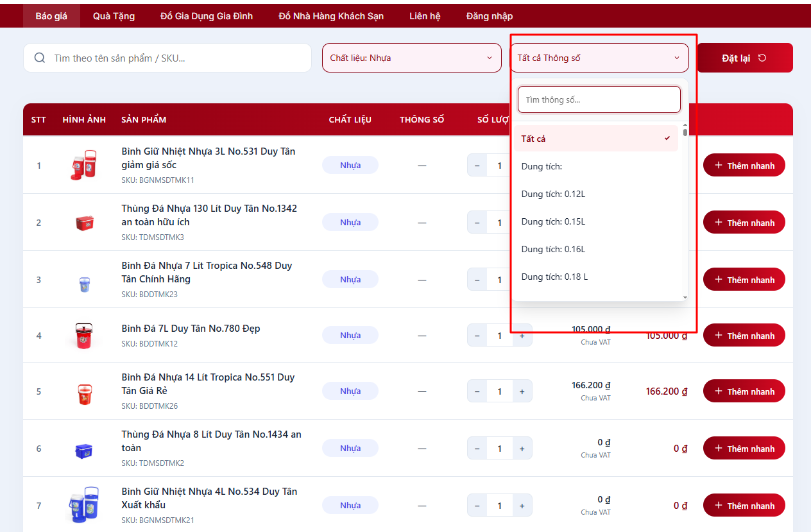Image resolution: width=811 pixels, height=532 pixels.
Task: Open the 'Đăng nhập' login link
Action: coord(490,16)
